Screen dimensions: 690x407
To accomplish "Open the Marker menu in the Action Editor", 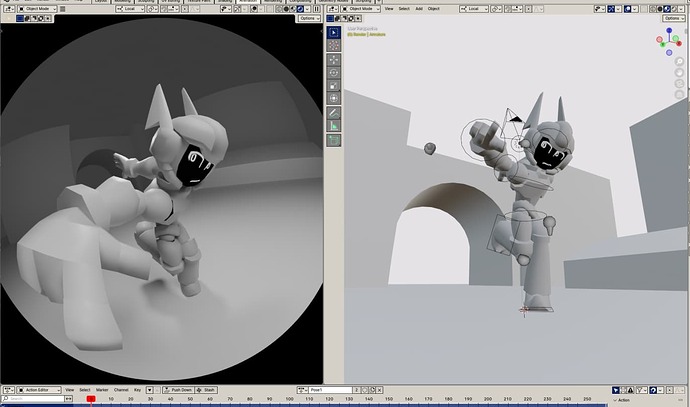I will (102, 390).
